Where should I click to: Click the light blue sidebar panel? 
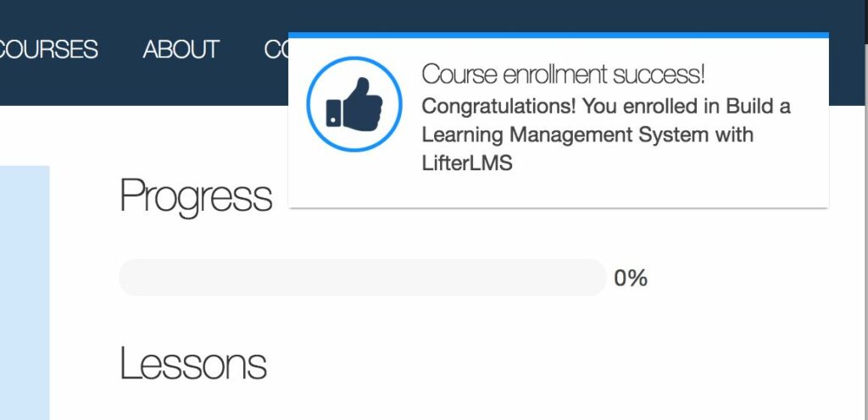click(25, 293)
